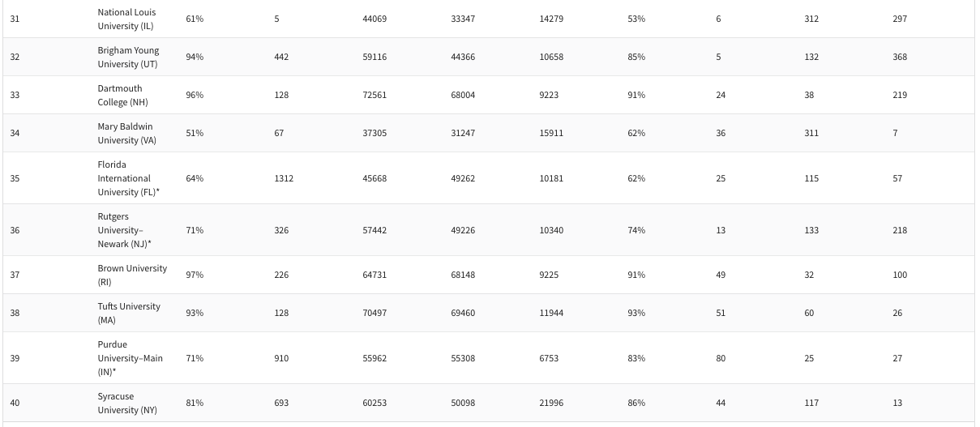Screen dimensions: 980x427
Task: Click National Louis University (IL) name
Action: point(126,19)
